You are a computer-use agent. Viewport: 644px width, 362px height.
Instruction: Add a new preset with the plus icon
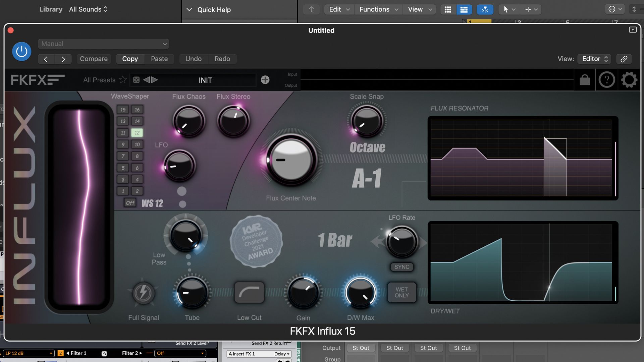pos(265,80)
